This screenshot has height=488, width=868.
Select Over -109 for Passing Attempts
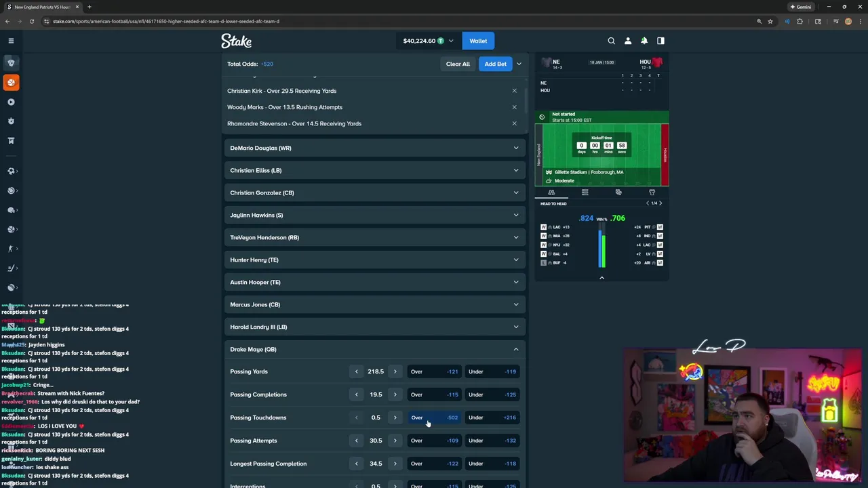click(x=434, y=441)
